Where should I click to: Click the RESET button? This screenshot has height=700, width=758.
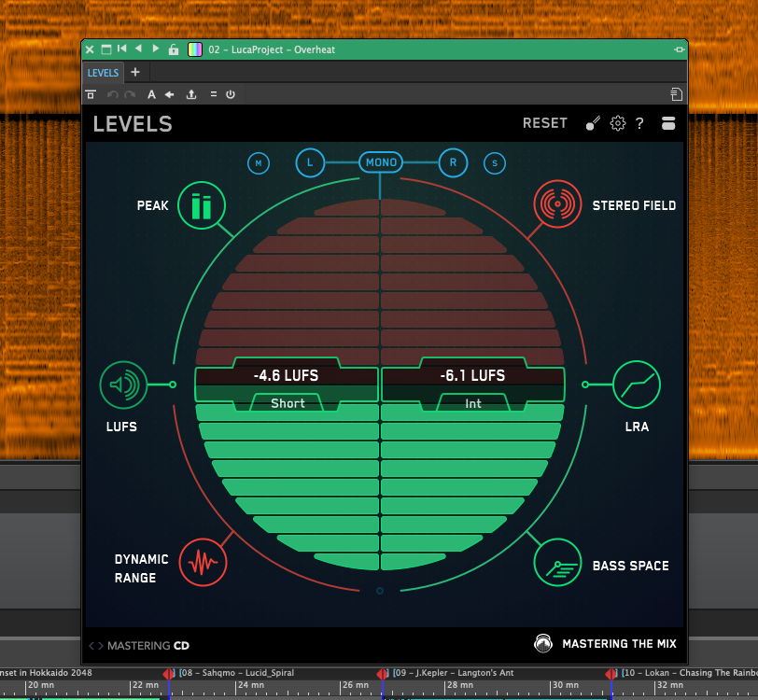pos(545,123)
